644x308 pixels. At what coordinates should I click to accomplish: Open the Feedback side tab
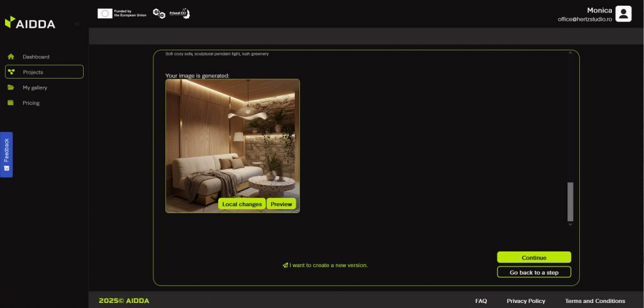pos(6,155)
